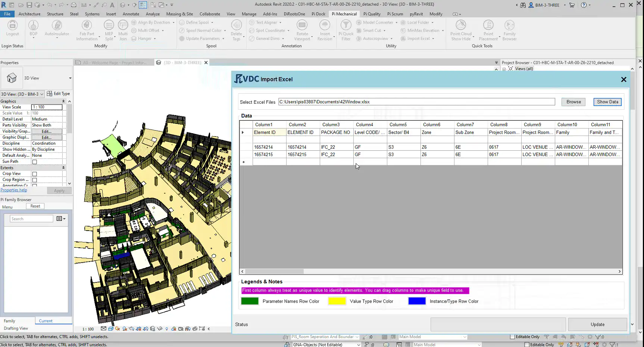The image size is (644, 347).
Task: Open the 3D View type selector dropdown
Action: click(x=70, y=78)
